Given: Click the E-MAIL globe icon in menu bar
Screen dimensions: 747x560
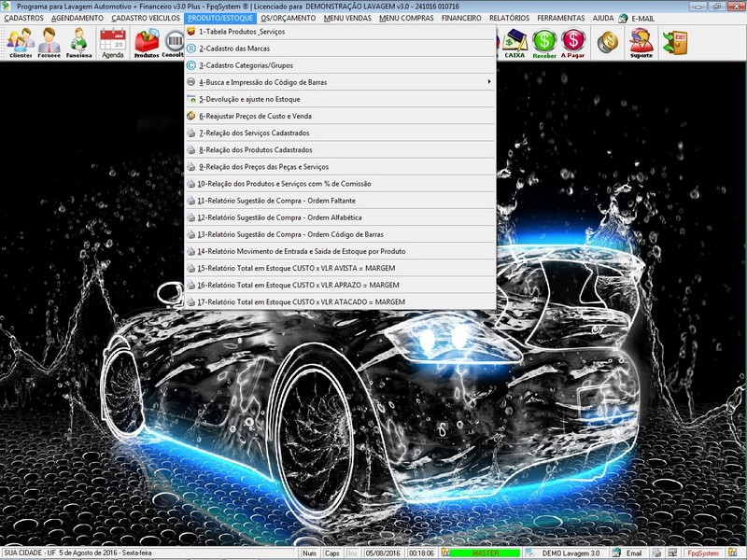Looking at the screenshot, I should pyautogui.click(x=623, y=18).
